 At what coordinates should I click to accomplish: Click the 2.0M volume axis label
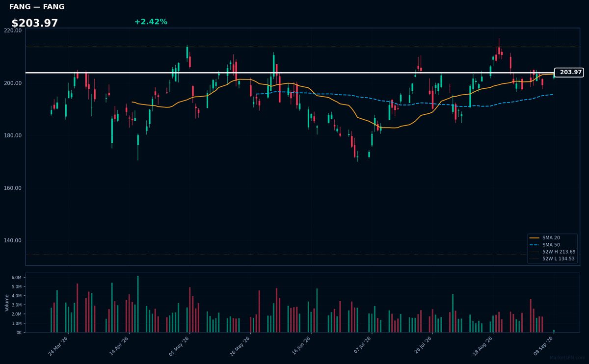click(17, 314)
